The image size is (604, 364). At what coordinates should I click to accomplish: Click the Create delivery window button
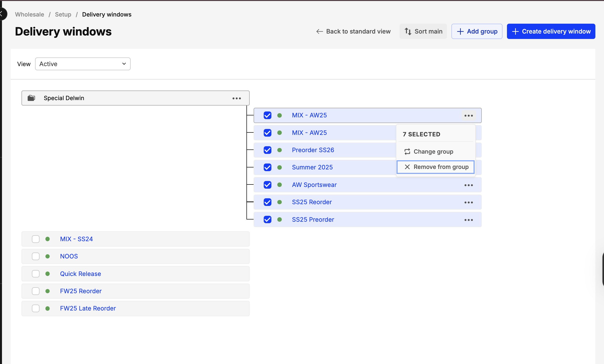551,31
